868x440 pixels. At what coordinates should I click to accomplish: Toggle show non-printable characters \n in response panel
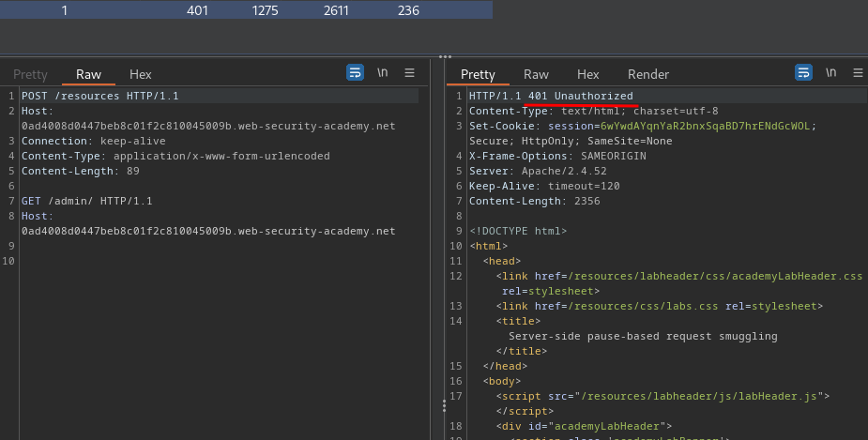pos(830,72)
